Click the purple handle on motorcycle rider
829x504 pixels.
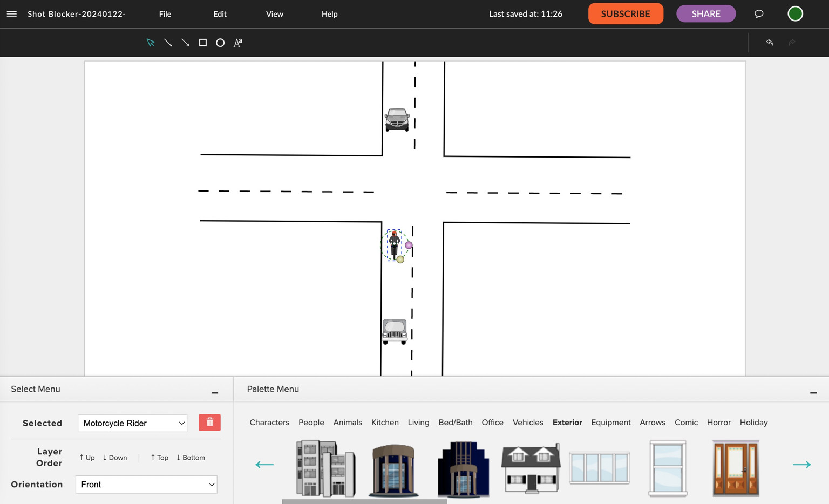click(x=409, y=246)
